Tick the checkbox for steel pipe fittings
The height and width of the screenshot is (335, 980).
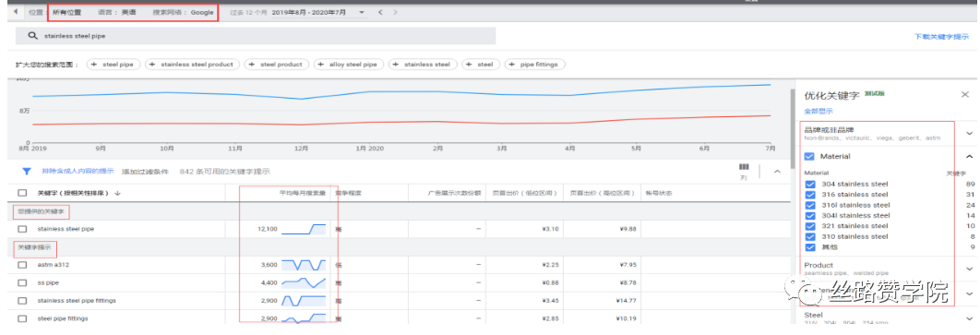[23, 318]
